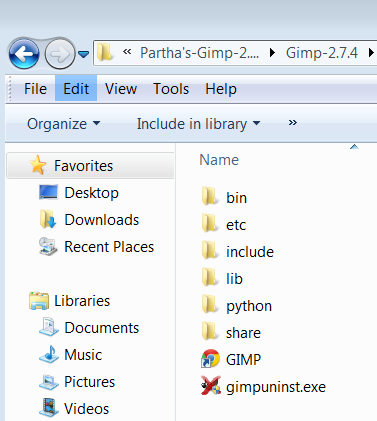Click the Recent Places icon
Image resolution: width=377 pixels, height=421 pixels.
coord(48,246)
